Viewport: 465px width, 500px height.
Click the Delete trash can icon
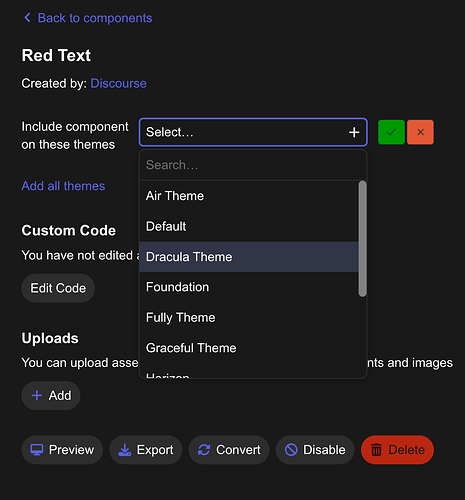point(376,450)
